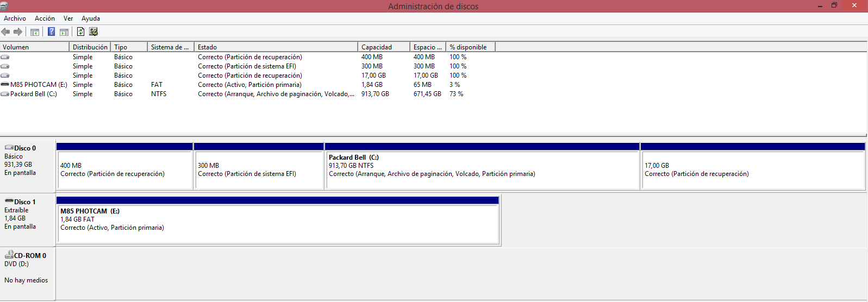Screen dimensions: 868x302
Task: Sort by the Estado column header
Action: pyautogui.click(x=276, y=47)
